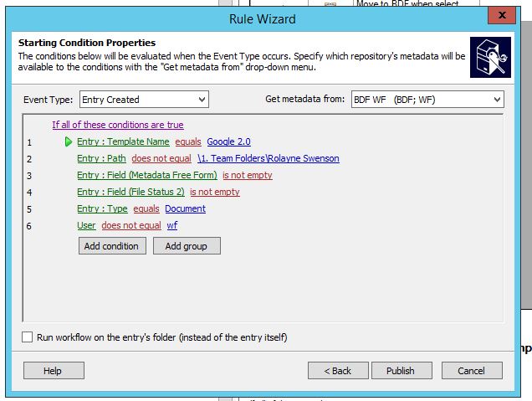Cancel the Rule Wizard
532x401 pixels.
tap(472, 370)
